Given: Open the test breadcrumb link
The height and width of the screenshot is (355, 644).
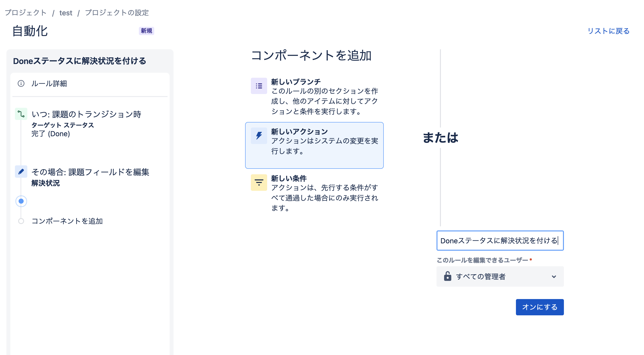Looking at the screenshot, I should [x=66, y=13].
